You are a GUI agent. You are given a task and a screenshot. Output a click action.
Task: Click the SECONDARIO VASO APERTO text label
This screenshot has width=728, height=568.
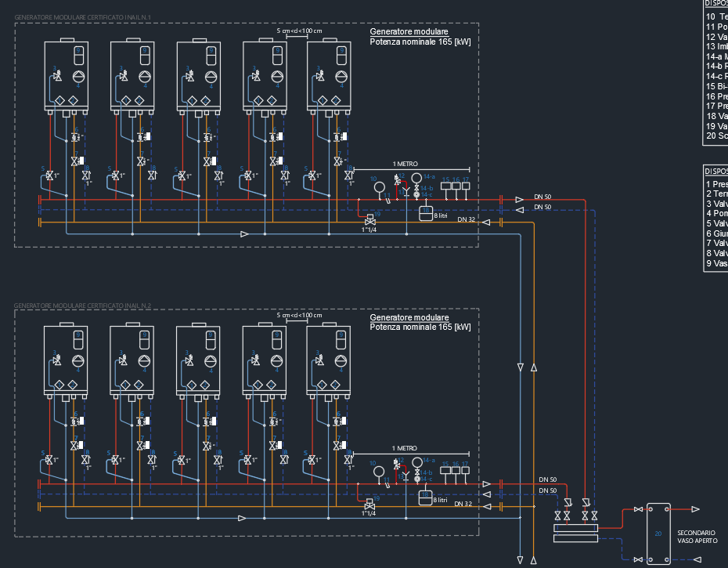coord(695,538)
